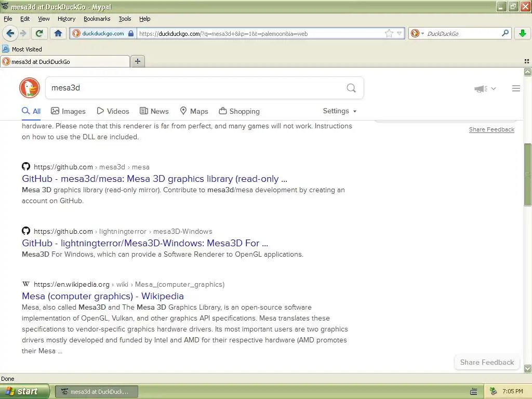The image size is (532, 399).
Task: Click the 7:05 PM taskbar clock
Action: point(513,391)
